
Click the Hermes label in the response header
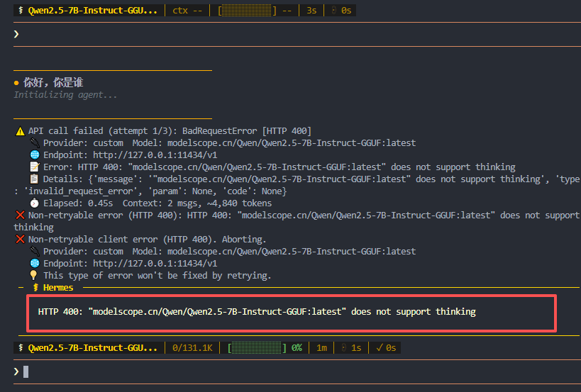(58, 288)
